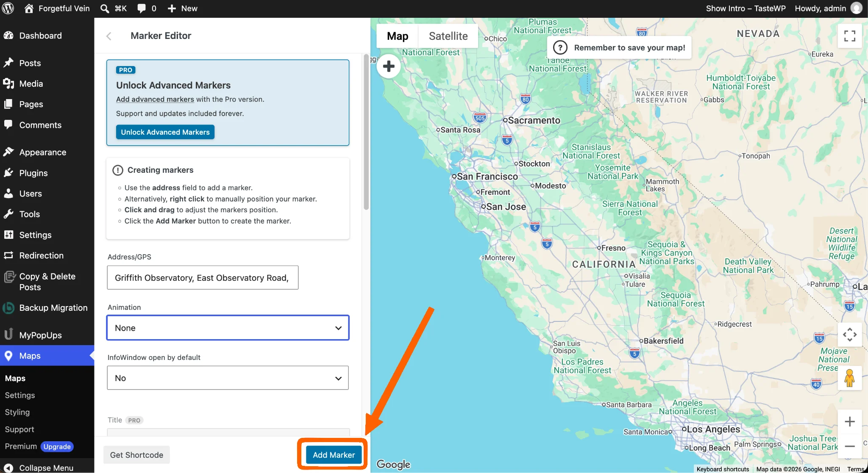Click the Upgrade badge

click(57, 447)
